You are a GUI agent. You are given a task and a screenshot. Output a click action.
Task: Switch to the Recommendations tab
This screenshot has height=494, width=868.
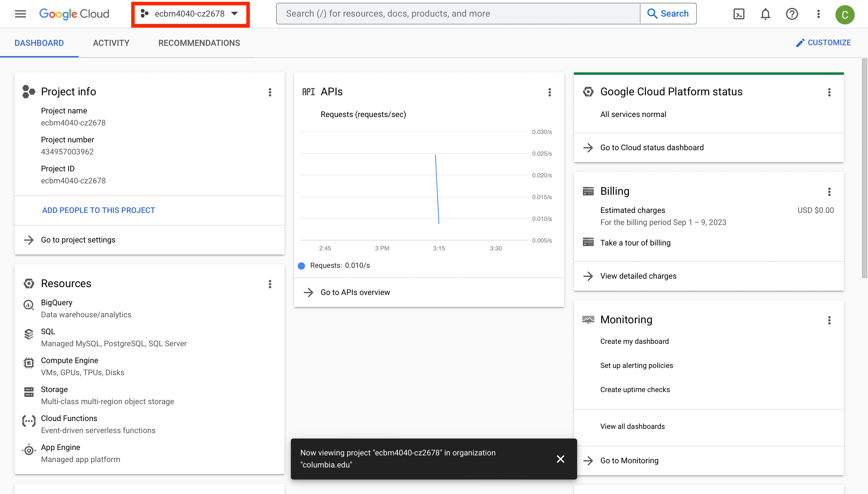click(x=199, y=43)
